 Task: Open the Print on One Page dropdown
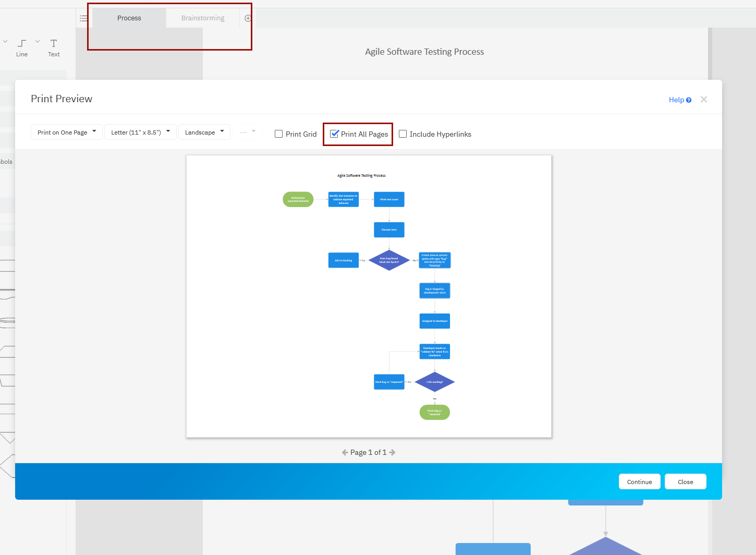tap(66, 132)
